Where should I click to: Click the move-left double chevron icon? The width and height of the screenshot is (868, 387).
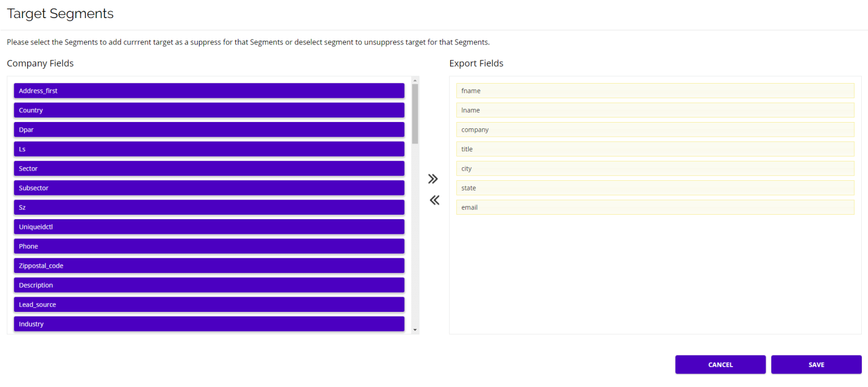[x=434, y=200]
